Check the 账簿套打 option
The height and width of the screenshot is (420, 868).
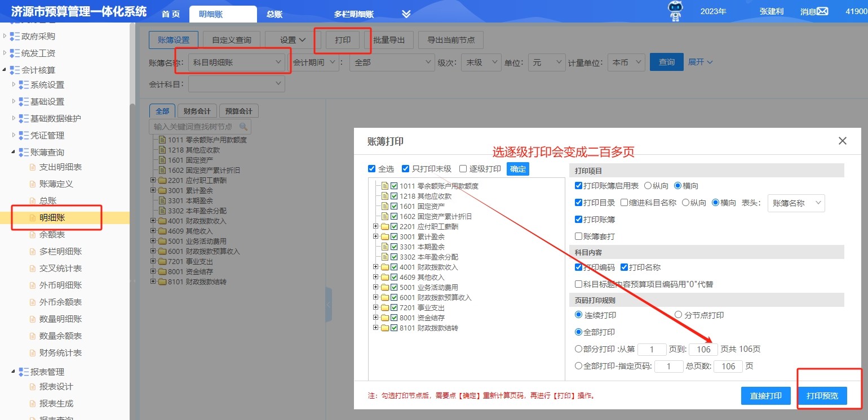tap(578, 236)
